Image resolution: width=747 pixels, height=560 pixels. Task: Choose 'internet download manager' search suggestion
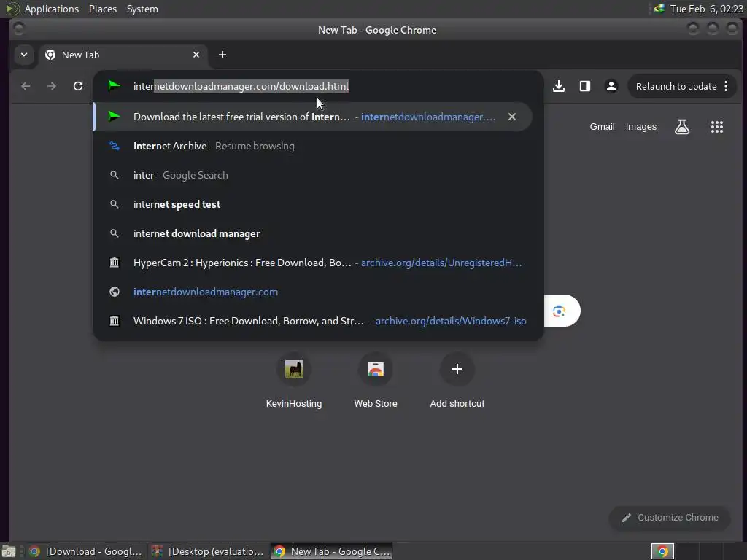(x=312, y=233)
